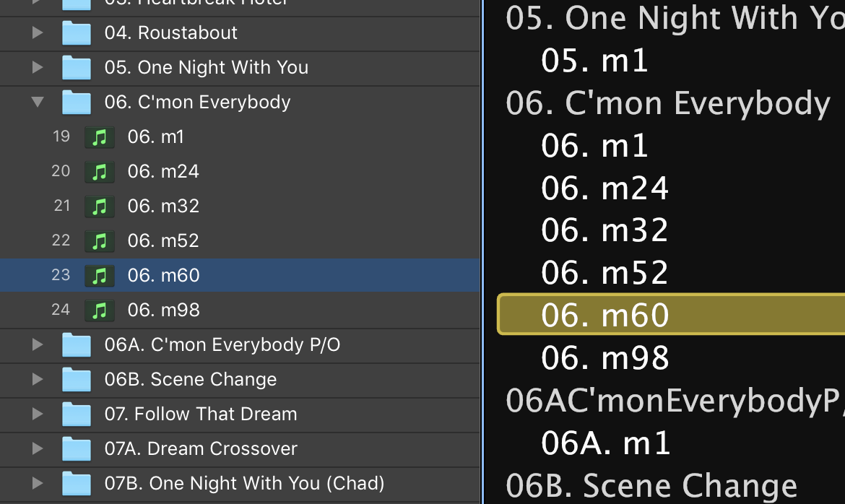This screenshot has width=845, height=504.
Task: Click the music note icon for 06. m52
Action: point(100,240)
